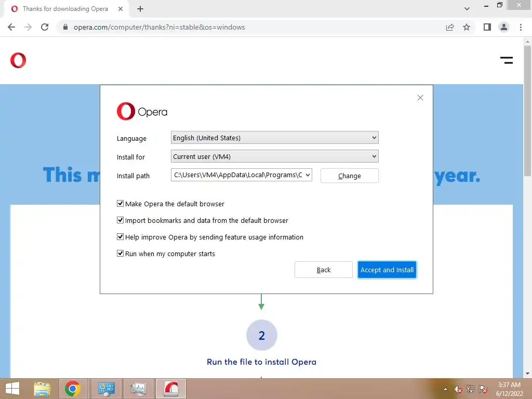Close the 'Thanks for downloading Opera' tab

pos(121,9)
